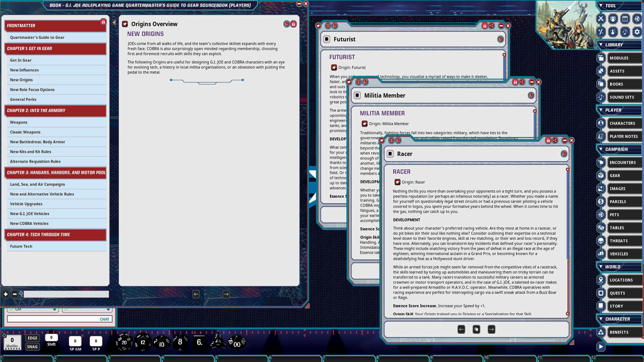Open the Effects tool icon
The width and height of the screenshot is (644, 362).
[613, 32]
